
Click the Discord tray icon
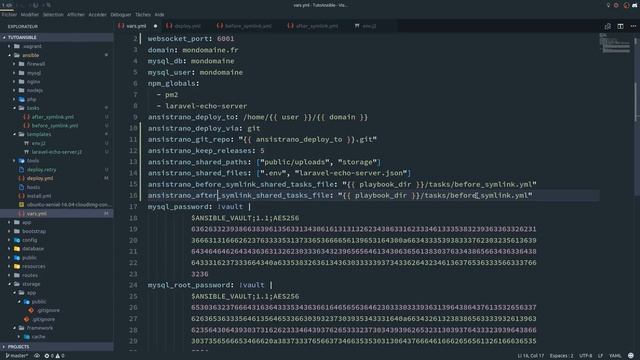tap(635, 5)
